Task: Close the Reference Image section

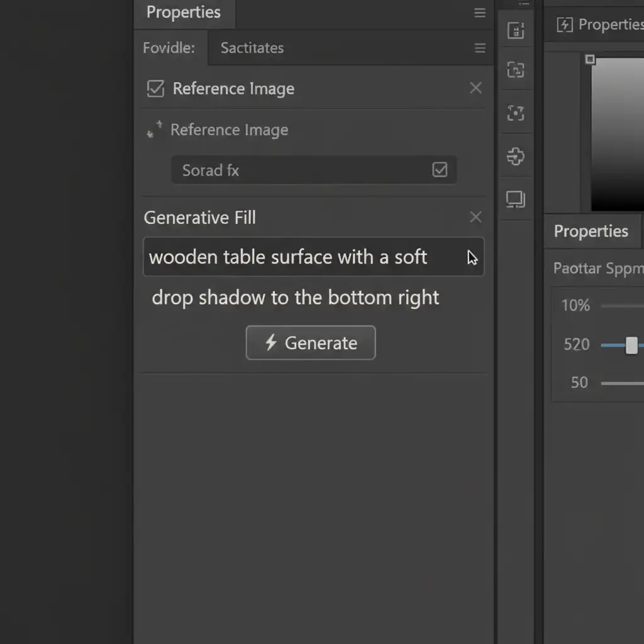Action: (x=475, y=88)
